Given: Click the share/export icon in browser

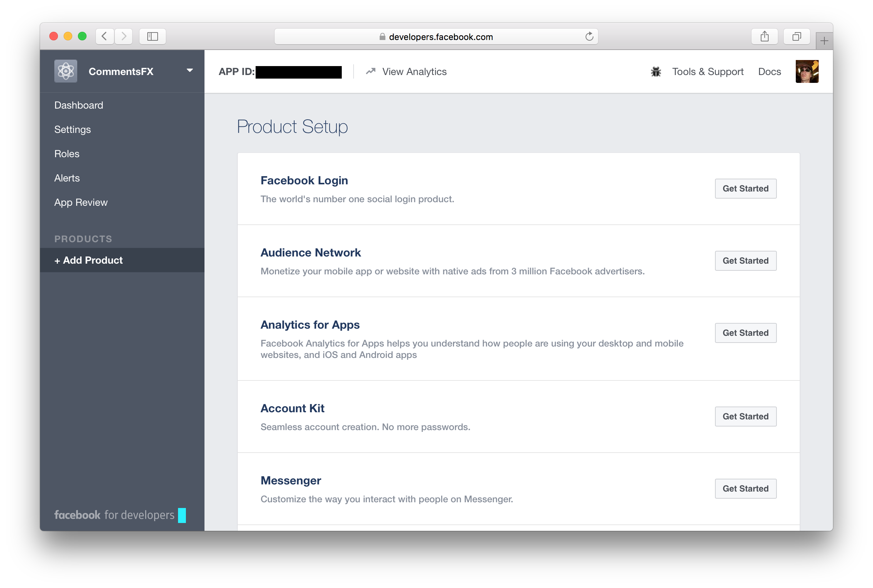Looking at the screenshot, I should [763, 36].
